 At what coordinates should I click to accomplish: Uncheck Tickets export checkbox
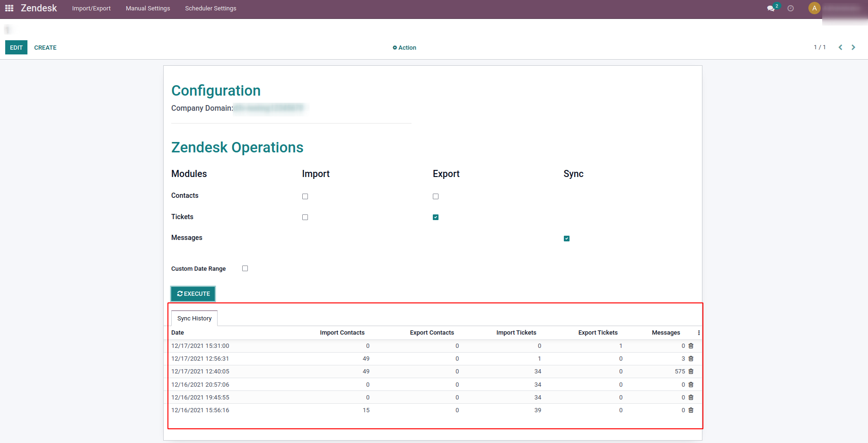click(x=436, y=217)
